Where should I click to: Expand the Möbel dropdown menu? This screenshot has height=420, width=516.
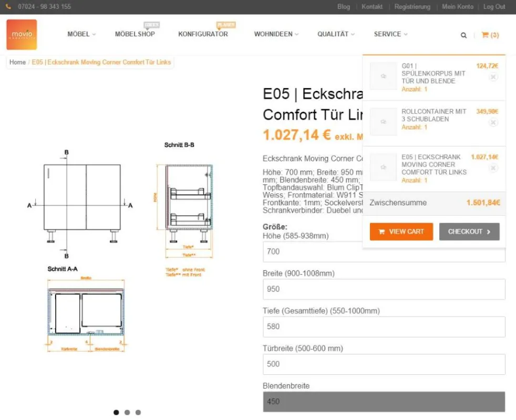point(81,34)
